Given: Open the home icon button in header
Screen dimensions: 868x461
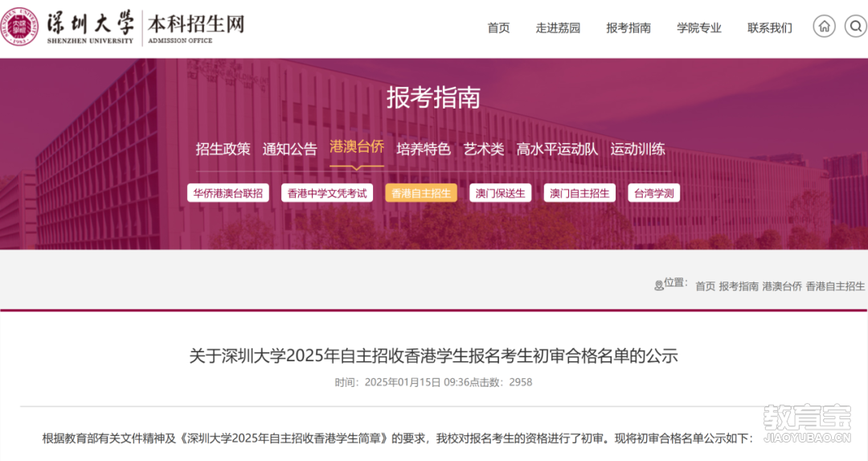Looking at the screenshot, I should point(824,26).
